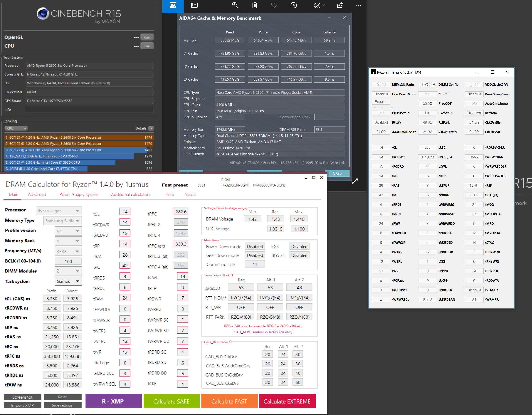The height and width of the screenshot is (415, 532).
Task: Click the share icon in Photos toolbar
Action: 340,5
